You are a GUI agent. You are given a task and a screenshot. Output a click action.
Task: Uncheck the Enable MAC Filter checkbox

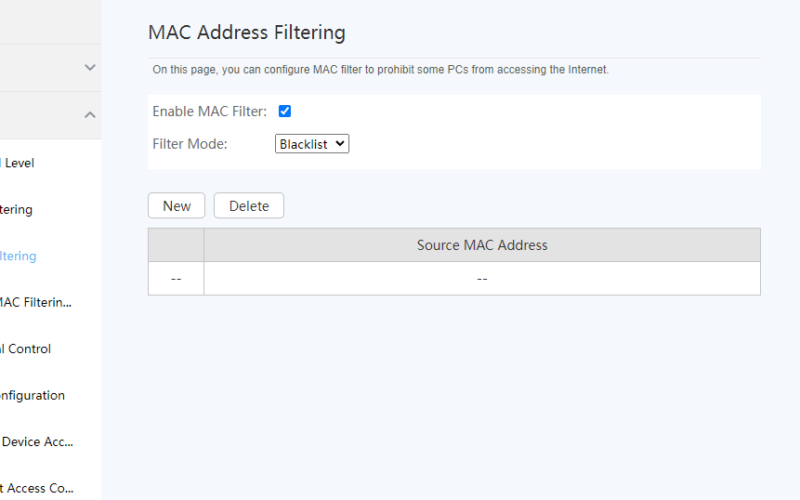pos(285,111)
